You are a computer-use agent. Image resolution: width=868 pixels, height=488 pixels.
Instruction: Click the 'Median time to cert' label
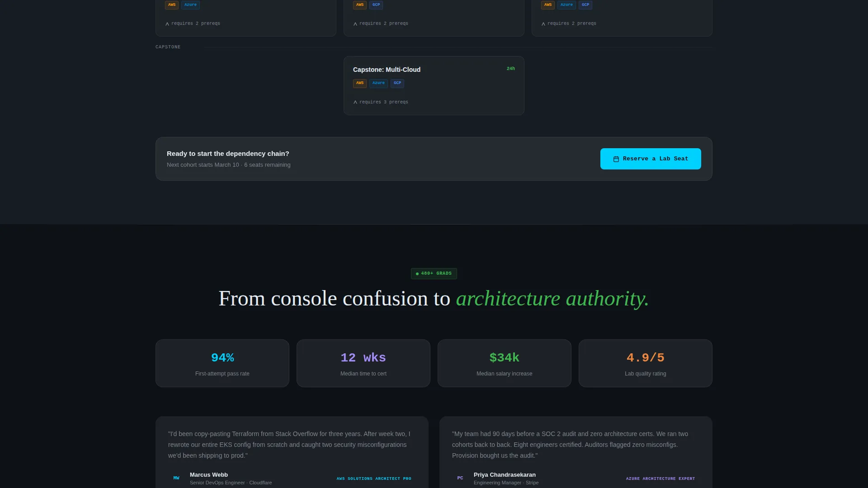point(363,374)
